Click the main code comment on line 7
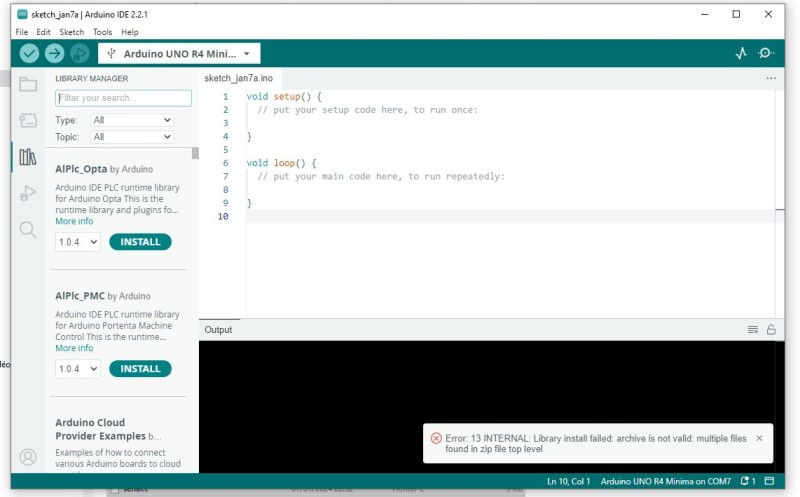 coord(381,177)
